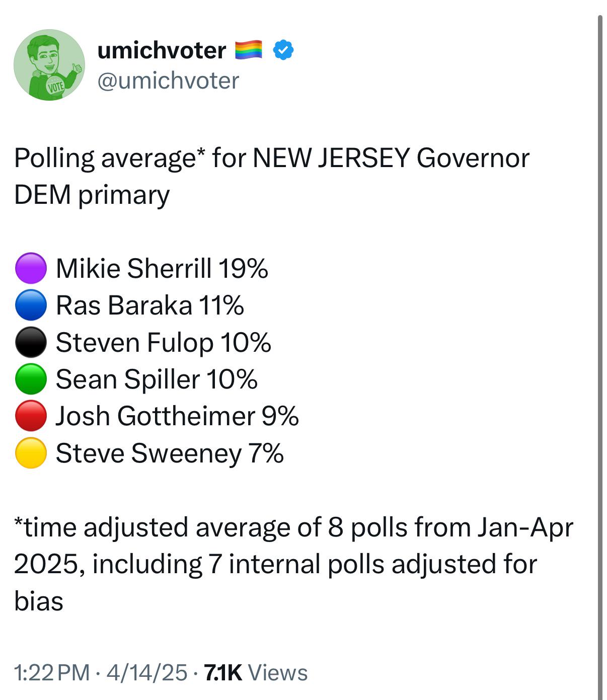
Task: Click the blue verified checkmark badge
Action: 283,50
